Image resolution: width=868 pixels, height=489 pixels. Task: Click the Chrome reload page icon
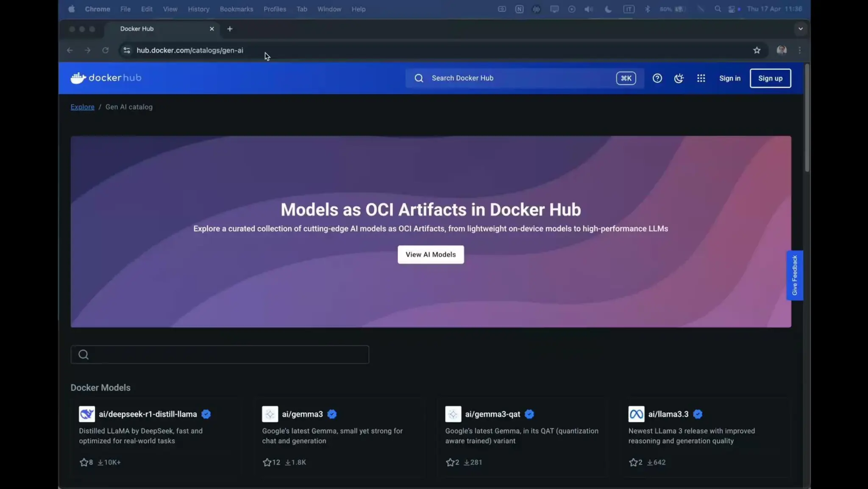pos(105,50)
